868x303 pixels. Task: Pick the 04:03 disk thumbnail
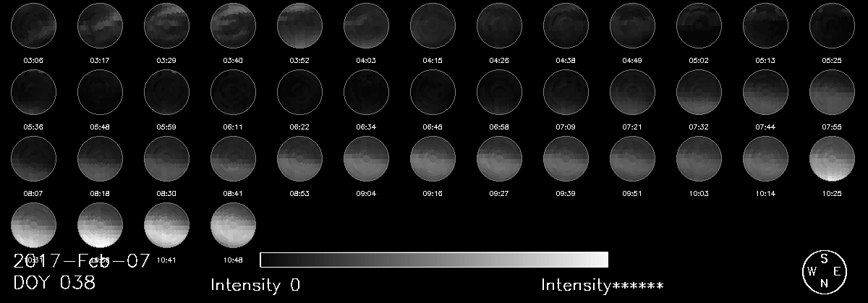pyautogui.click(x=366, y=25)
